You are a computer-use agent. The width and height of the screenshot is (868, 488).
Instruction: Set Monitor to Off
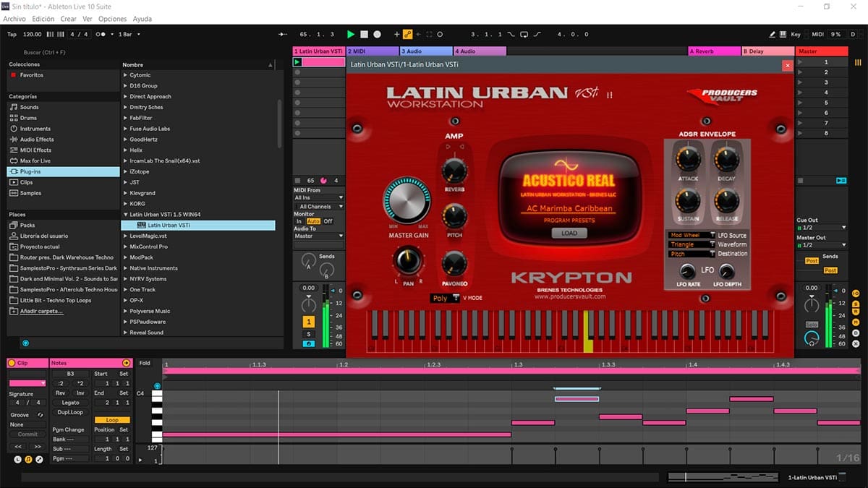(328, 221)
